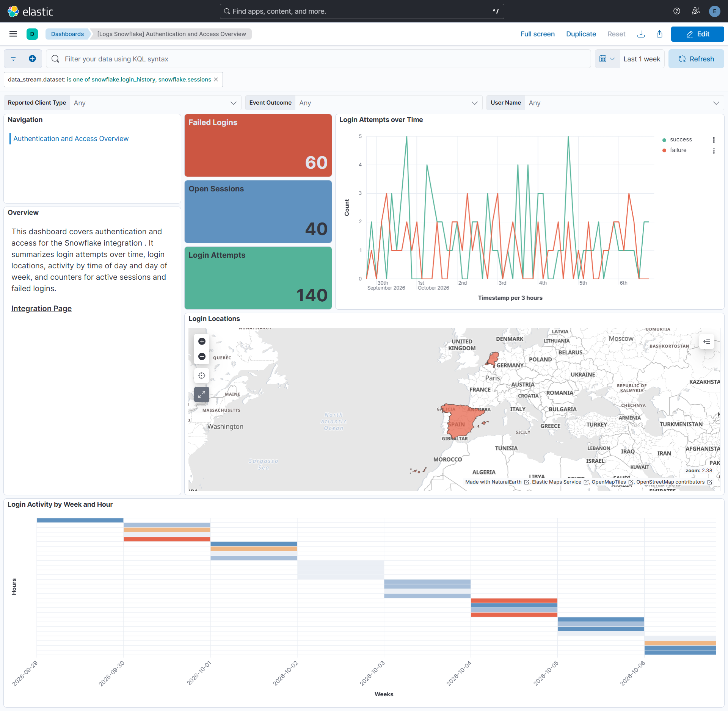Viewport: 728px width, 711px height.
Task: Open the help menu icon
Action: [x=676, y=11]
